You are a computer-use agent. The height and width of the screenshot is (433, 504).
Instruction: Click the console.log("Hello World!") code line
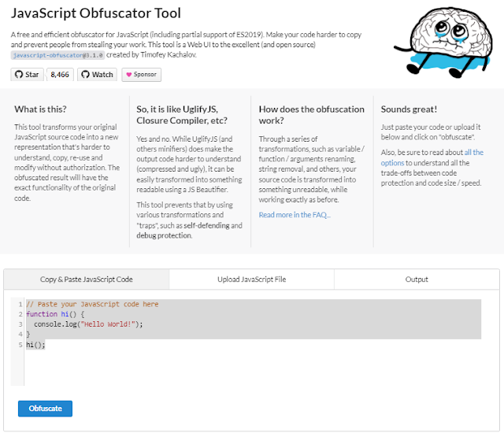tap(88, 324)
